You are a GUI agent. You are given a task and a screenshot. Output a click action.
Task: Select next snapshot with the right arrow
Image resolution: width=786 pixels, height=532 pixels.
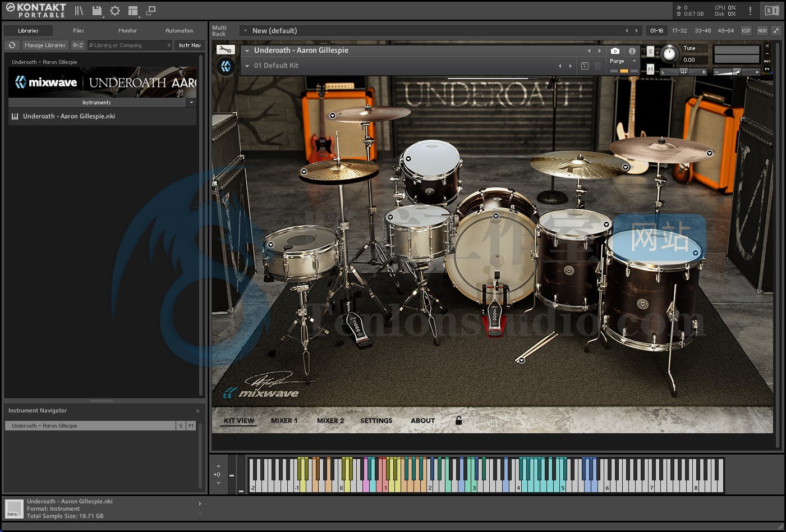[571, 66]
